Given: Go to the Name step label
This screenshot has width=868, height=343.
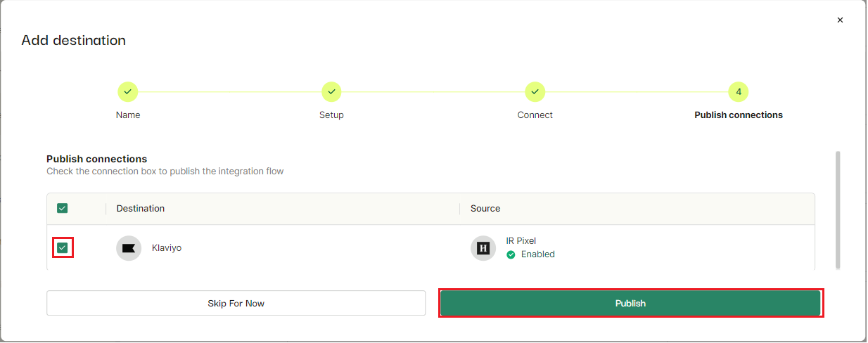Looking at the screenshot, I should (x=128, y=115).
